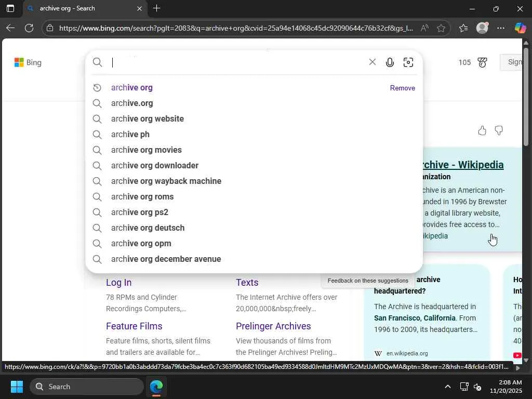Click the muted volume tray icon
Screen dimensions: 532x399
click(478, 387)
